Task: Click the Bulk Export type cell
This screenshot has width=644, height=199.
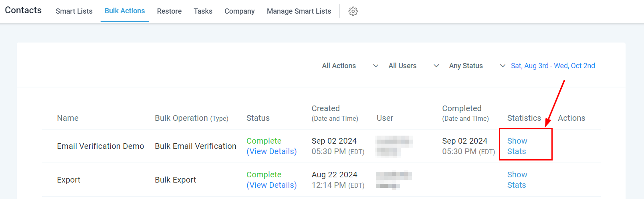Action: click(176, 180)
